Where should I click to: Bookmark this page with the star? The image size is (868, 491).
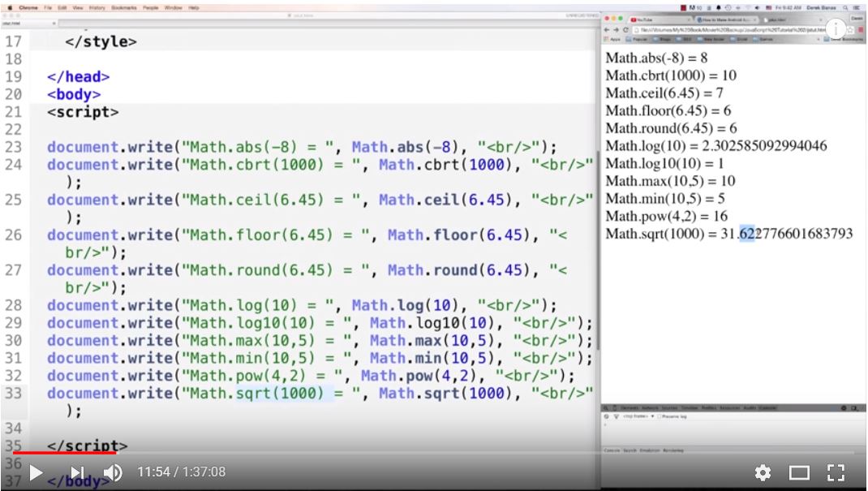tap(850, 30)
